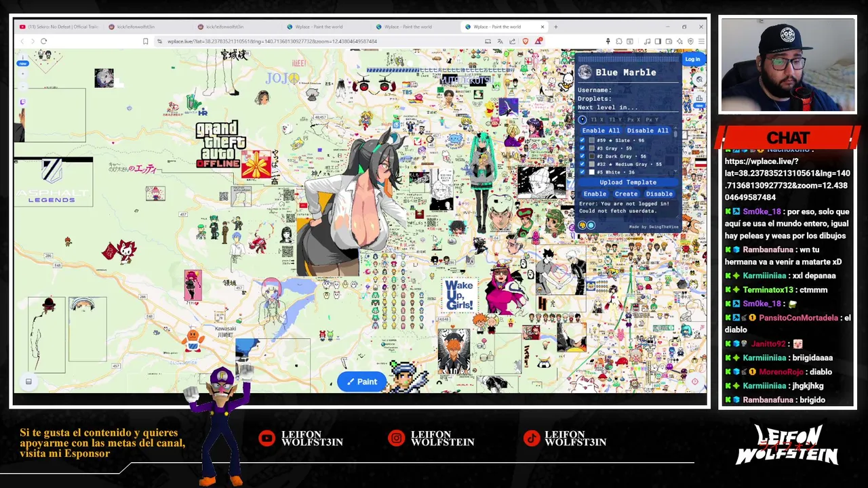The height and width of the screenshot is (488, 868).
Task: Toggle the browser sidebar panel icon
Action: point(658,41)
